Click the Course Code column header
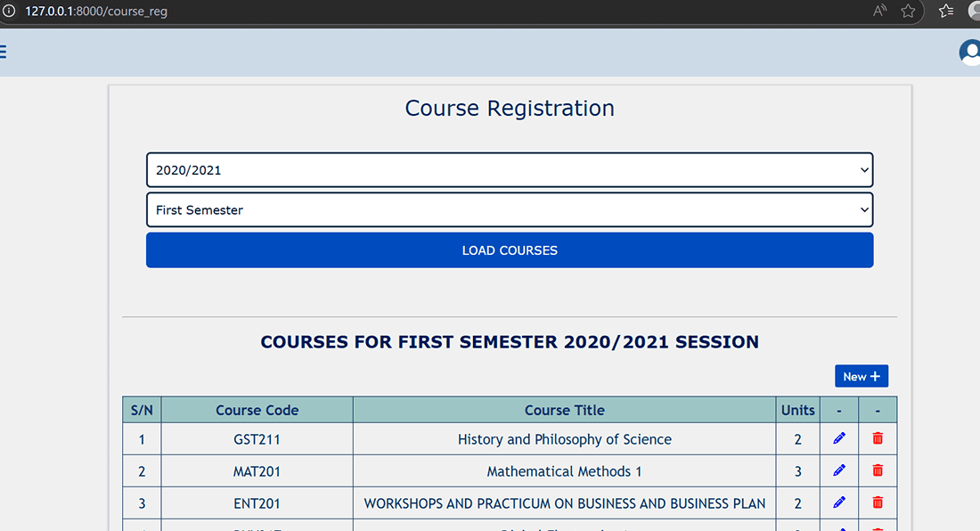980x531 pixels. (x=257, y=410)
